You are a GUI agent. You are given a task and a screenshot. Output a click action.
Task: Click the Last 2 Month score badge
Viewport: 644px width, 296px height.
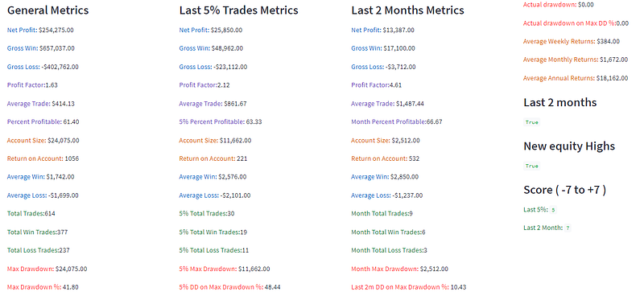coord(568,228)
